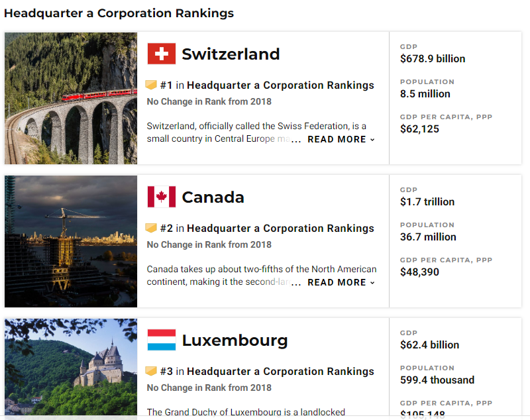This screenshot has height=420, width=530.
Task: Open Switzerland's Headquarter a Corporation Rankings link
Action: tap(280, 85)
